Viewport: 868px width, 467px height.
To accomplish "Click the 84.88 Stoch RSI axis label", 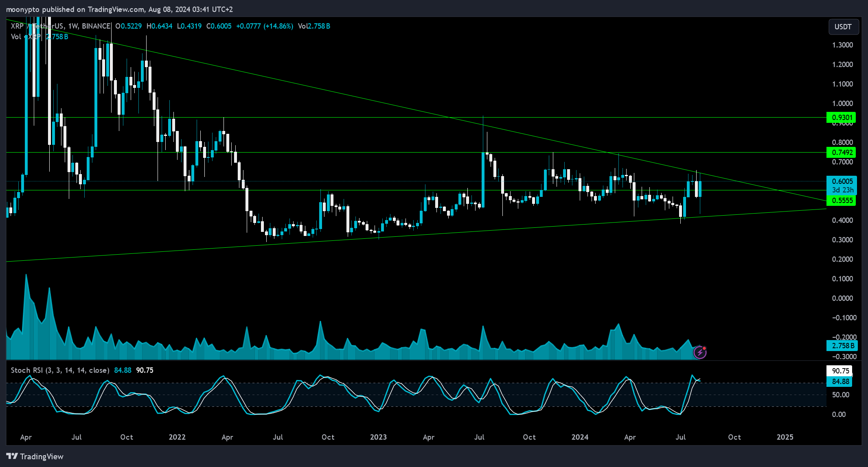I will point(840,382).
